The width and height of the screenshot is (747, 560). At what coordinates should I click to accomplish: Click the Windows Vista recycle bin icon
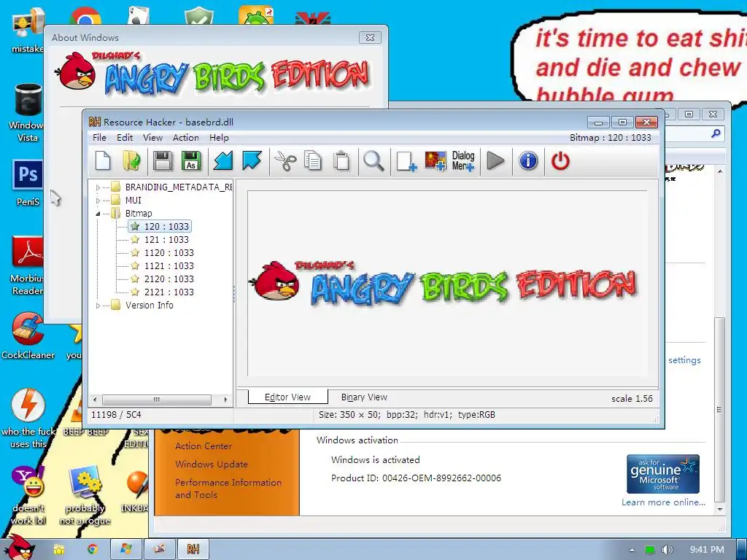pos(27,113)
